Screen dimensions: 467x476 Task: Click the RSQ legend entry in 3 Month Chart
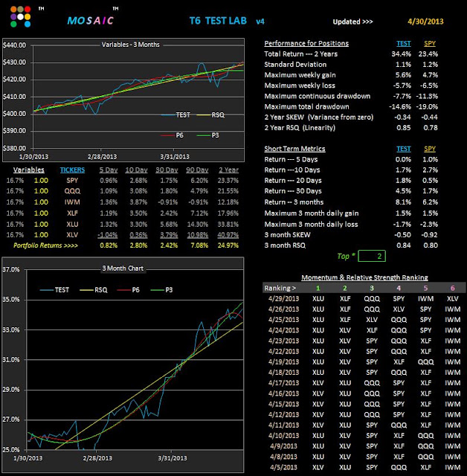point(94,290)
